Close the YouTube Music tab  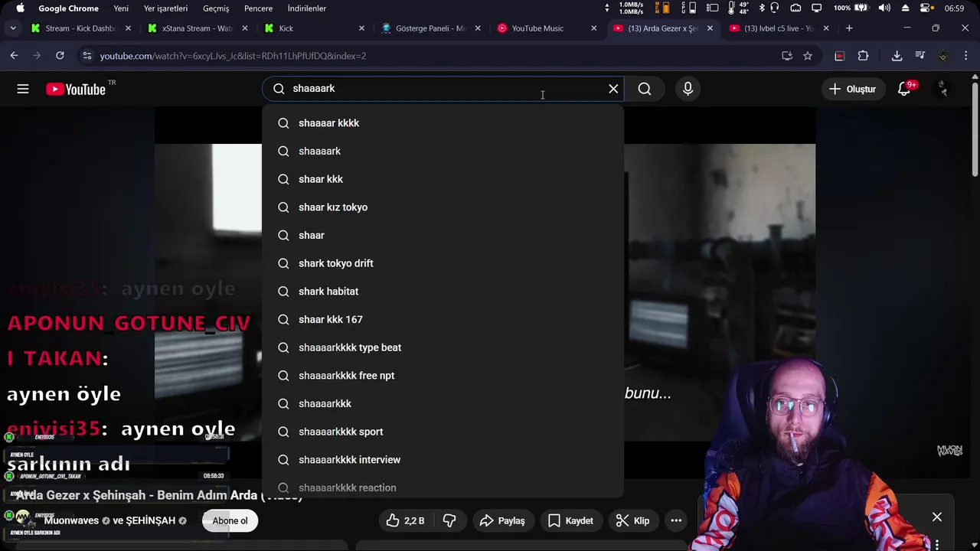click(x=593, y=28)
